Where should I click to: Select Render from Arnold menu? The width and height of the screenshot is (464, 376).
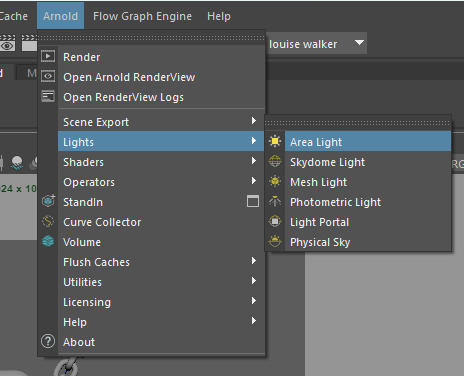[x=161, y=57]
